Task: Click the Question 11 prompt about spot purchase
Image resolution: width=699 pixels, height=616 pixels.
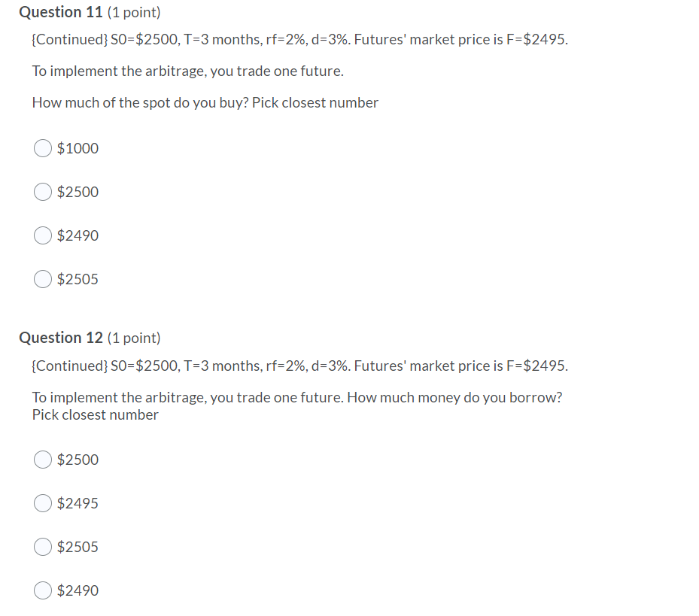Action: click(204, 102)
